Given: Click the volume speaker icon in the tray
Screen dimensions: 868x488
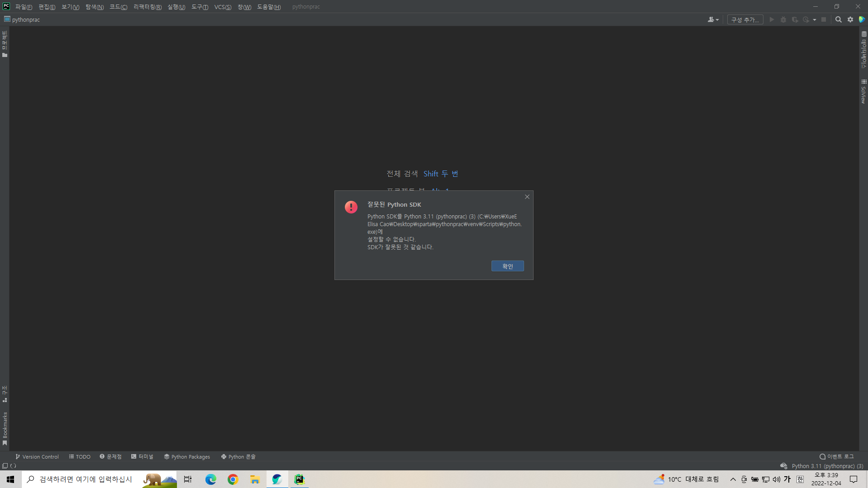Looking at the screenshot, I should [777, 479].
